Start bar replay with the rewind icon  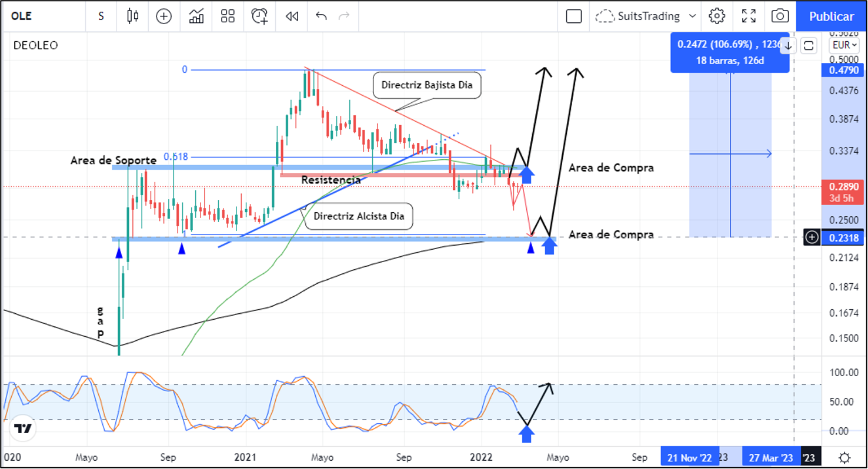click(292, 16)
